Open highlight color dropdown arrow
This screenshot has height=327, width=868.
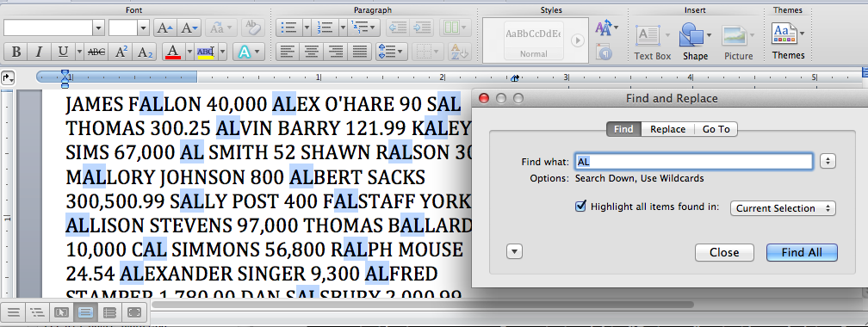[222, 52]
